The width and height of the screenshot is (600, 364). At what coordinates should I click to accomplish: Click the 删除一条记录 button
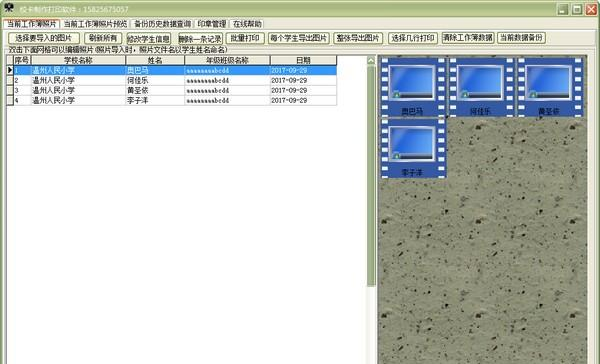[200, 39]
